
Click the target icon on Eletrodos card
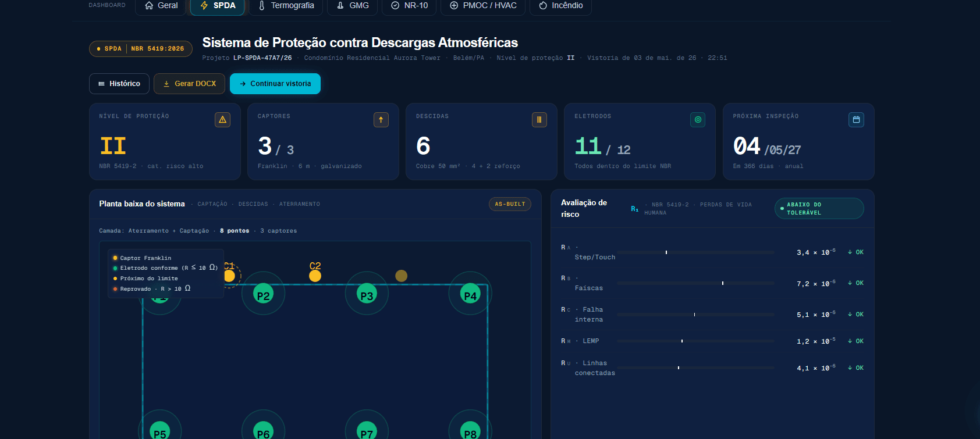698,120
